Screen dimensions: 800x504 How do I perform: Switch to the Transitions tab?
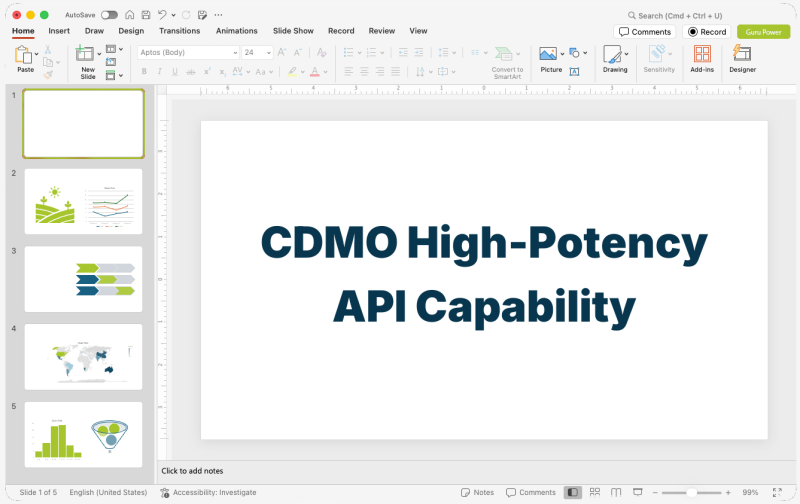pyautogui.click(x=180, y=31)
